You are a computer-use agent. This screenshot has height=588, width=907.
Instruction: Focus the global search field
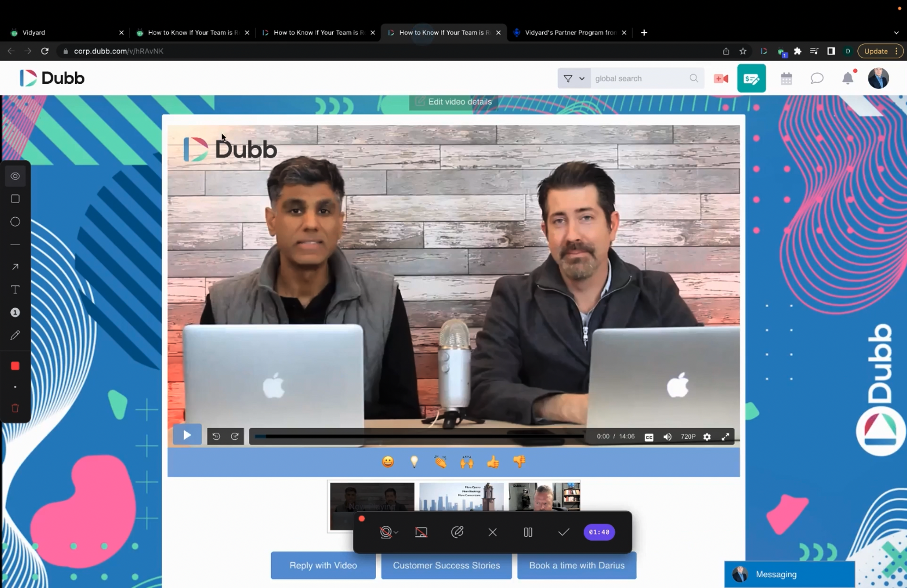coord(640,78)
